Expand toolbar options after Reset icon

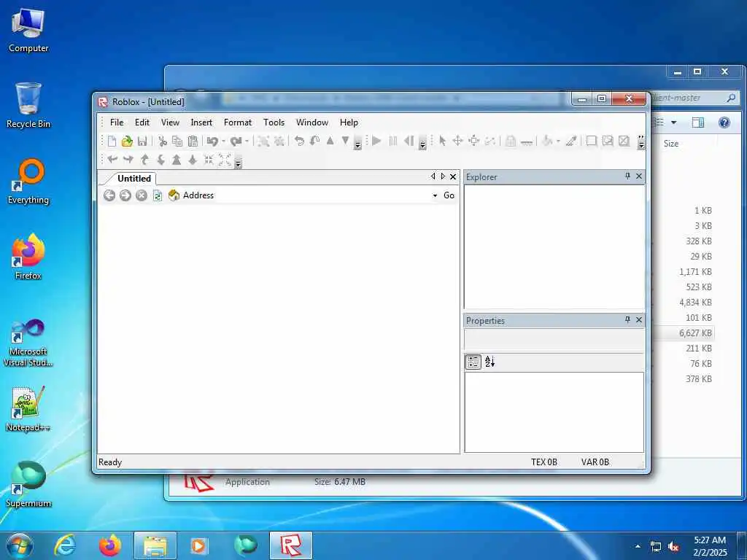[422, 142]
